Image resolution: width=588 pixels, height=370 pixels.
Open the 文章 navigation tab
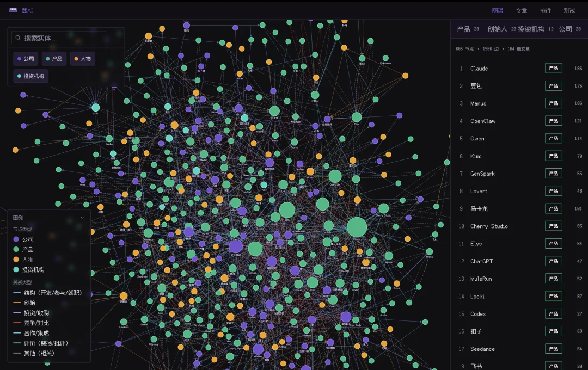tap(521, 10)
